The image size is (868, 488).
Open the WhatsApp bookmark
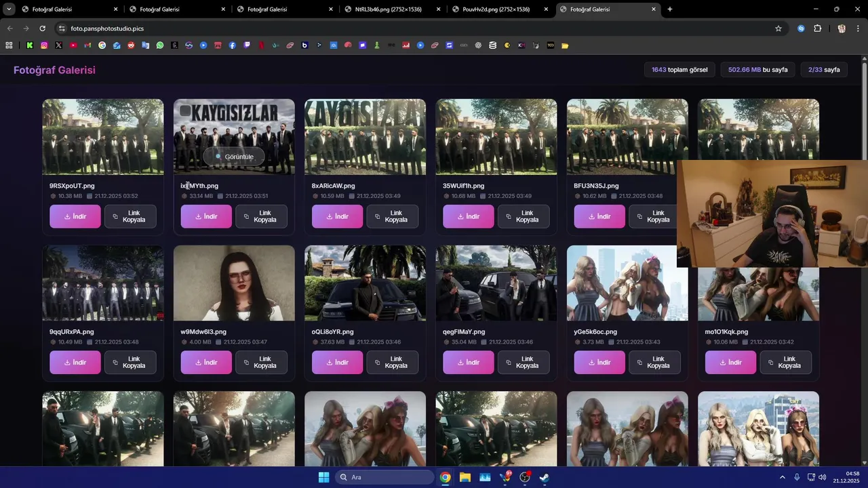coord(160,45)
